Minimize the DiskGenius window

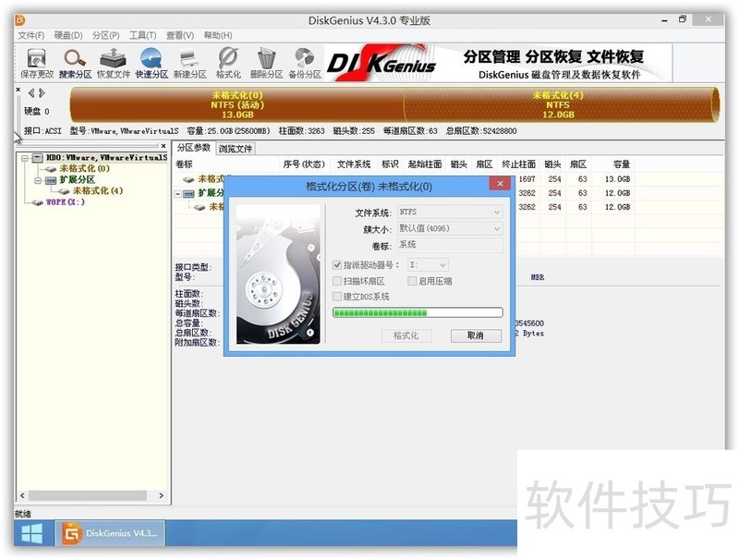coord(664,20)
